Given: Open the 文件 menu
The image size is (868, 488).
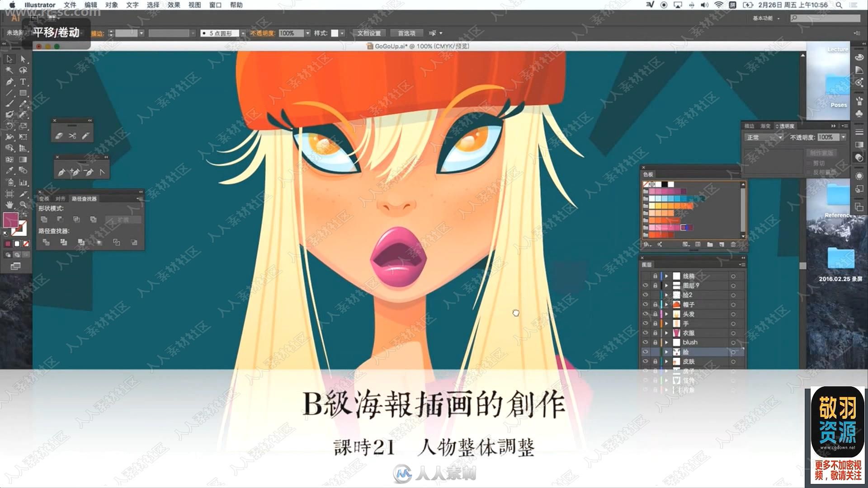Looking at the screenshot, I should click(70, 5).
